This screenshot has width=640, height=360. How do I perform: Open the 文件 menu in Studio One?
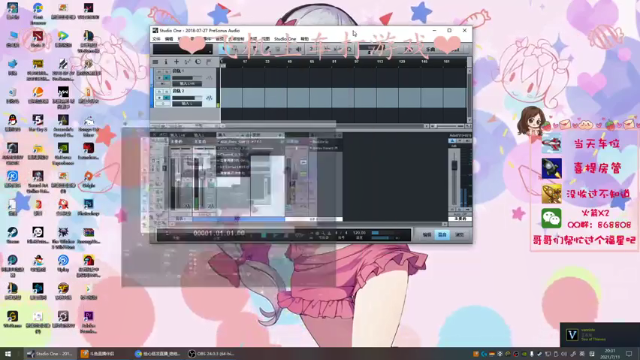pyautogui.click(x=157, y=39)
